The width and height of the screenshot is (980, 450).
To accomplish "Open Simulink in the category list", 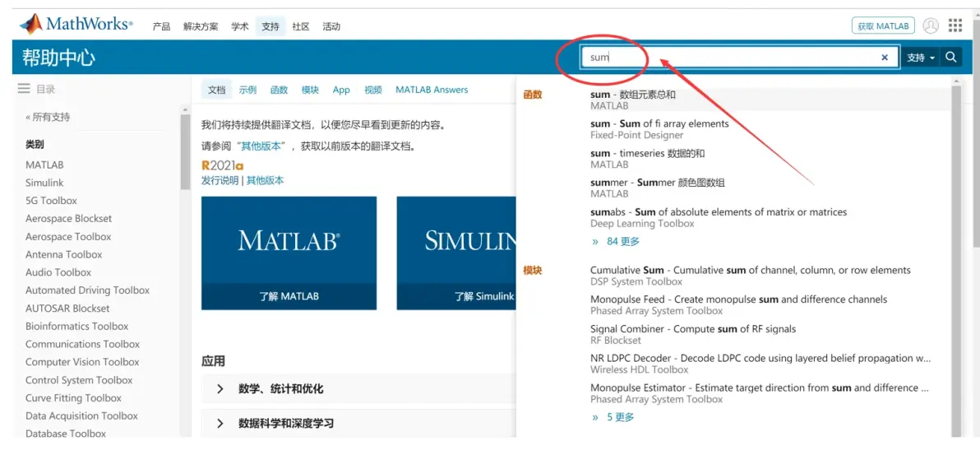I will tap(44, 183).
